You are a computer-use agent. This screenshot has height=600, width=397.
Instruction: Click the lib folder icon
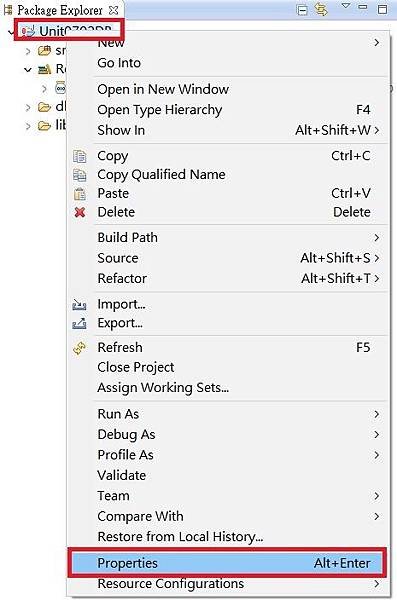click(44, 126)
